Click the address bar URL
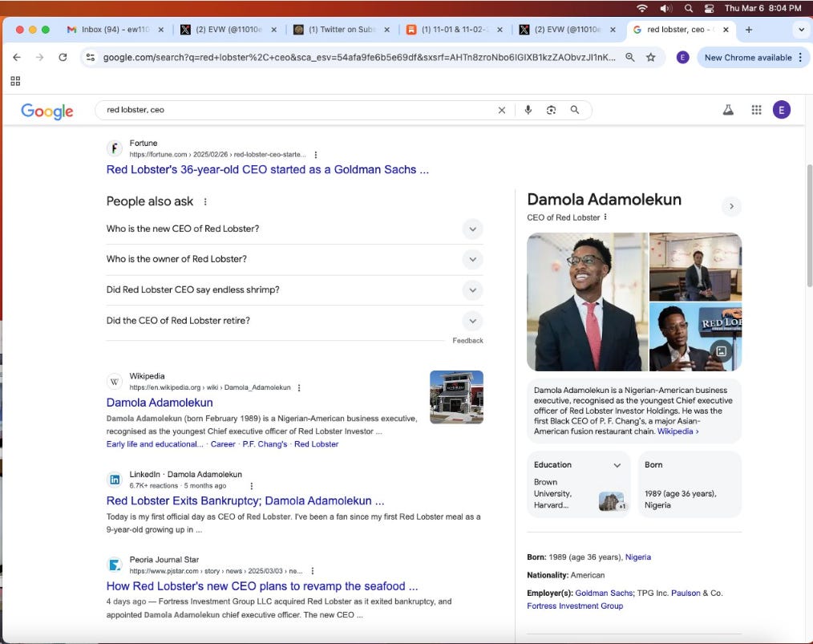 (x=359, y=58)
